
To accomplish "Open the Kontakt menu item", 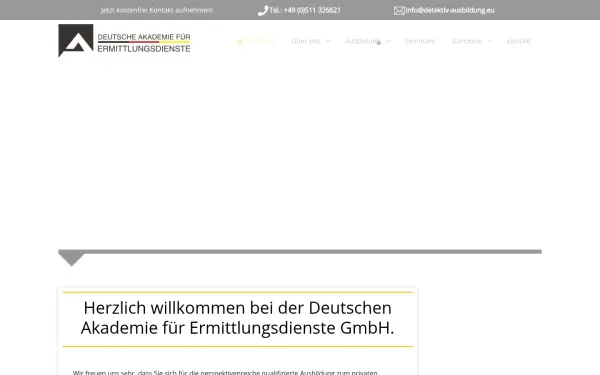I will [519, 41].
